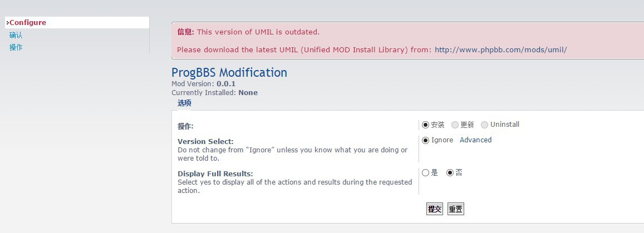Set Display Full Results to 否
The image size is (644, 233).
pyautogui.click(x=450, y=173)
